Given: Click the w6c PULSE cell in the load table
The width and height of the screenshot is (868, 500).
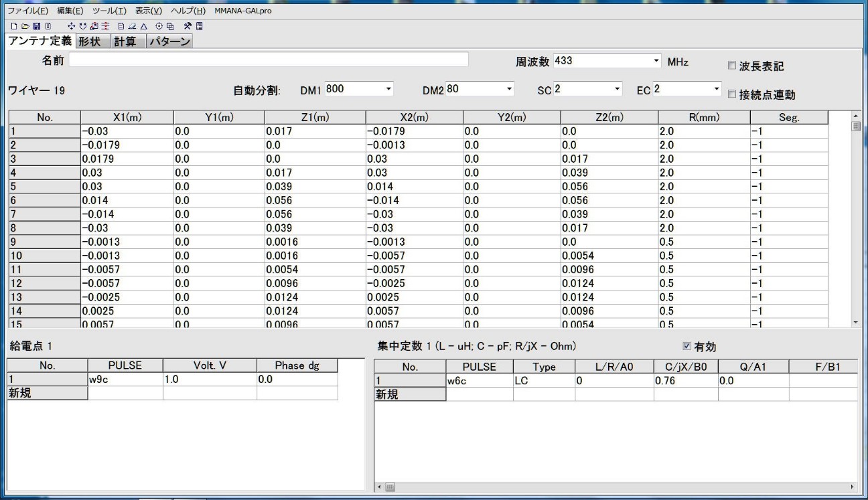Looking at the screenshot, I should click(480, 381).
